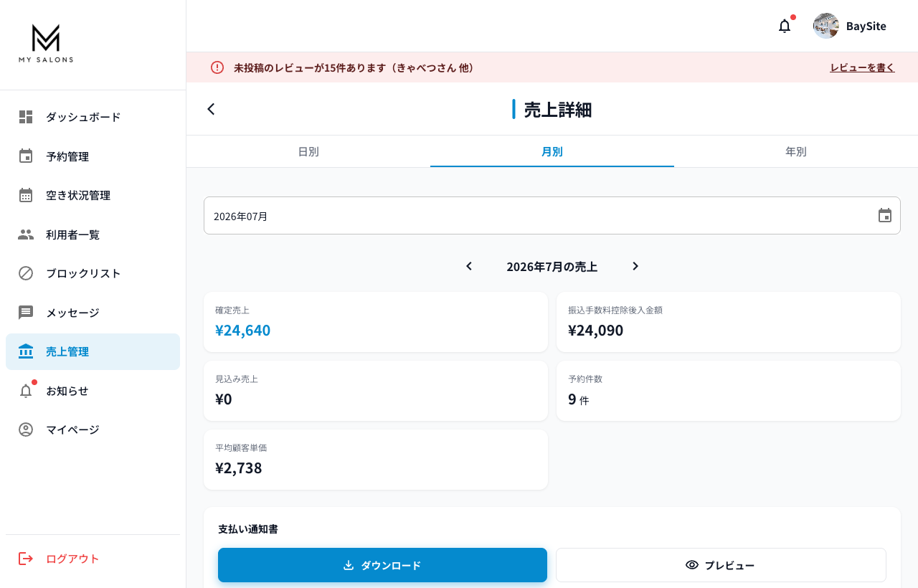Open メッセージ label in sidebar

(x=72, y=313)
